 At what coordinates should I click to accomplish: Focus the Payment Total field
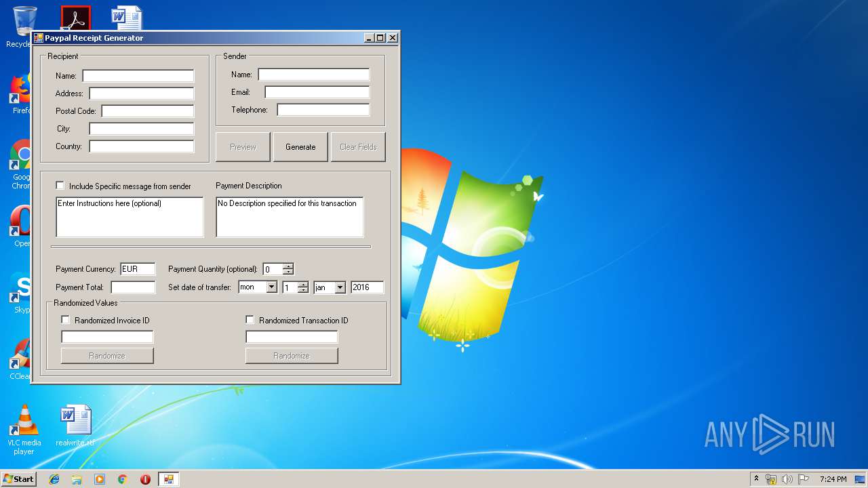(x=134, y=287)
